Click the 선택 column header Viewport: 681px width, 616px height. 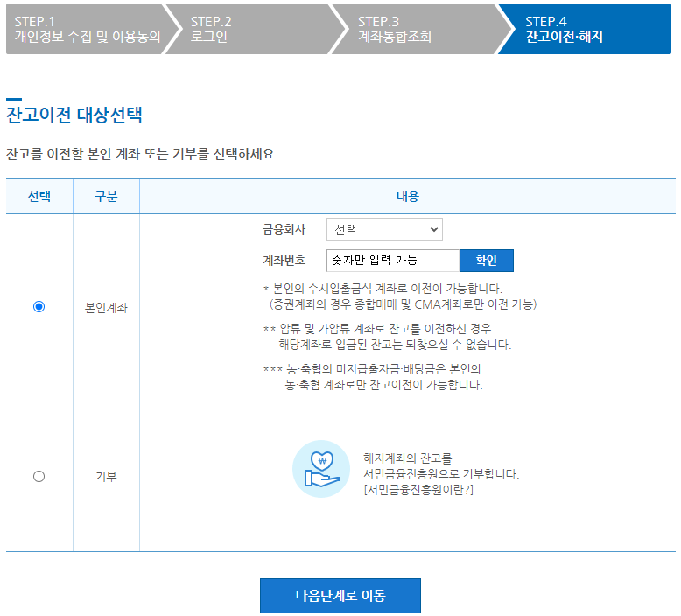(39, 196)
